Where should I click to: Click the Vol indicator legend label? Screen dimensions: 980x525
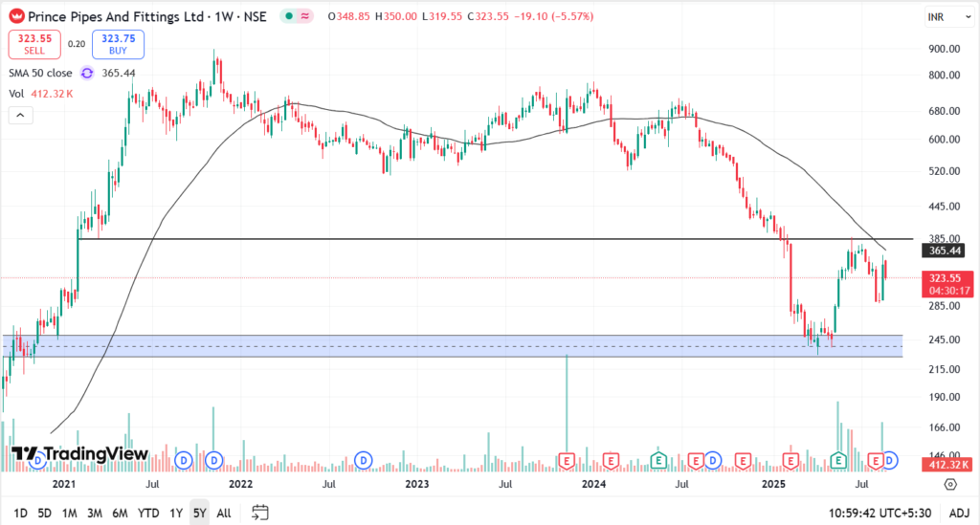(x=16, y=94)
